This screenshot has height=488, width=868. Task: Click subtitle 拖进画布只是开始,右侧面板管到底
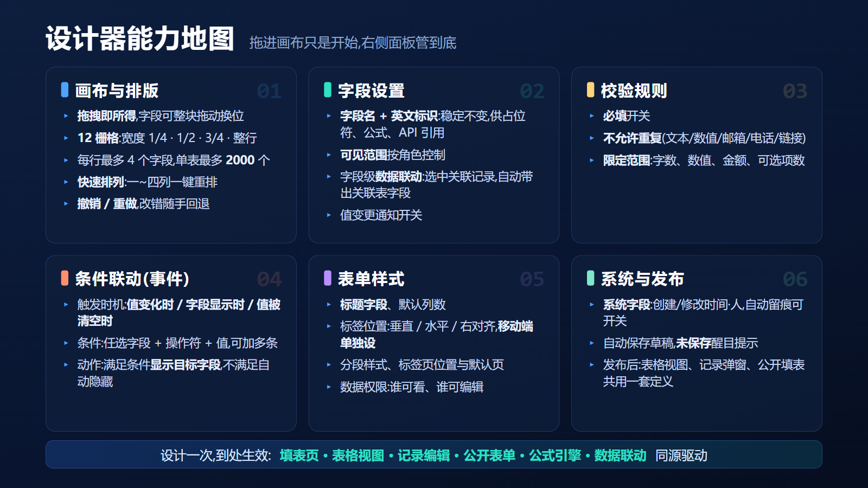point(353,43)
